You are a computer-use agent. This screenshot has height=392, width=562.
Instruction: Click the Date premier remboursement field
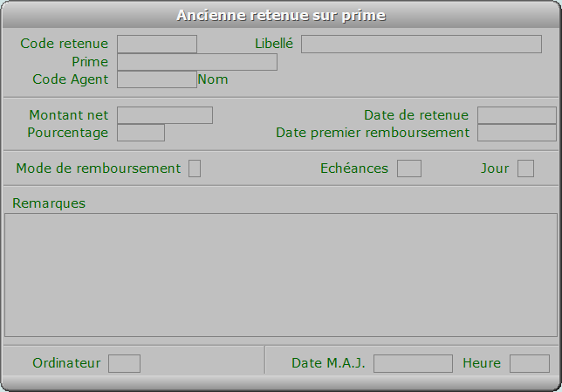pyautogui.click(x=517, y=133)
